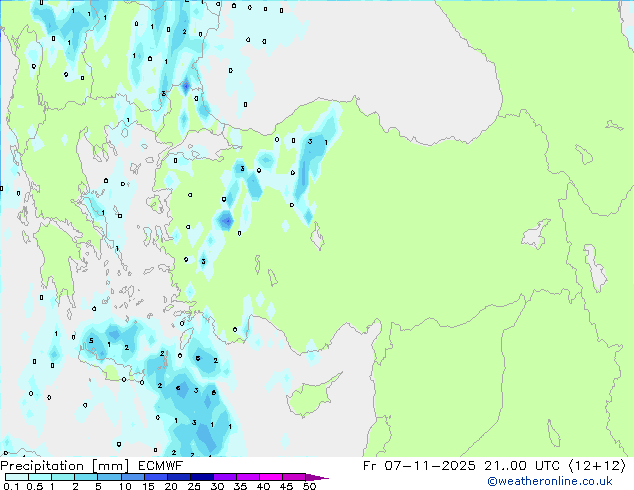Screen dimensions: 634x490
Task: Select the palest legend swatch above 0.1
Action: pyautogui.click(x=17, y=477)
